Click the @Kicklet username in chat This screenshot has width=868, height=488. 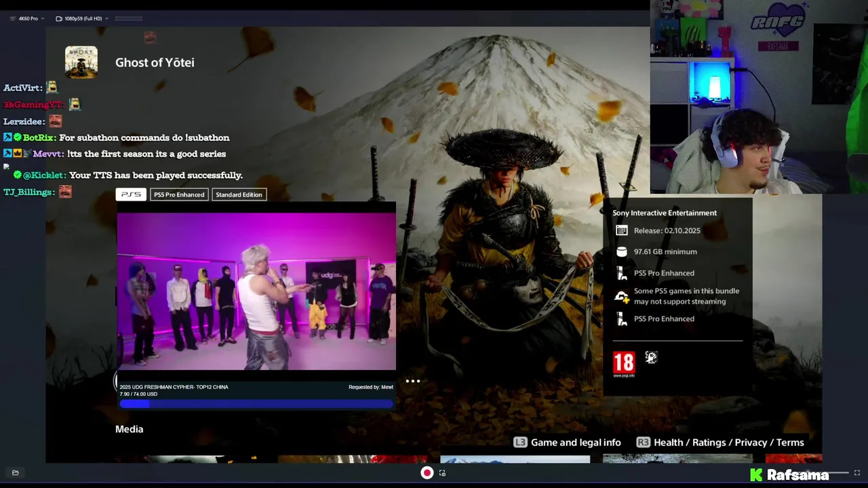[x=44, y=176]
